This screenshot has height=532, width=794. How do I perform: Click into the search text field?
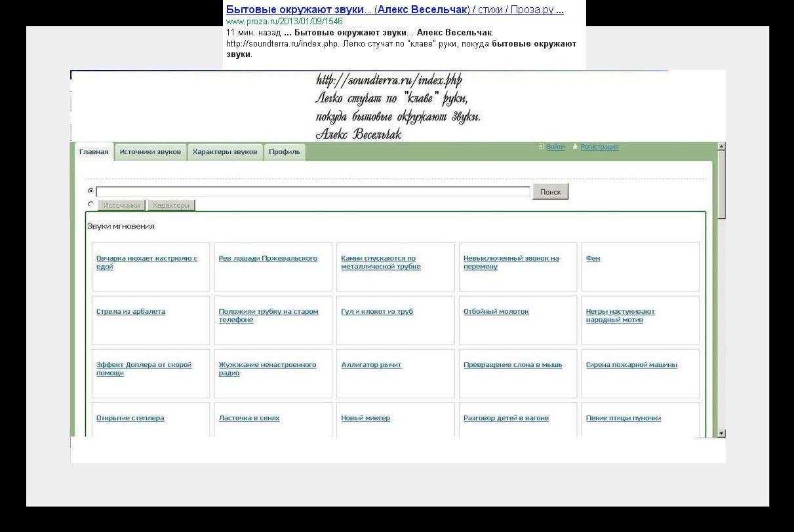point(313,192)
